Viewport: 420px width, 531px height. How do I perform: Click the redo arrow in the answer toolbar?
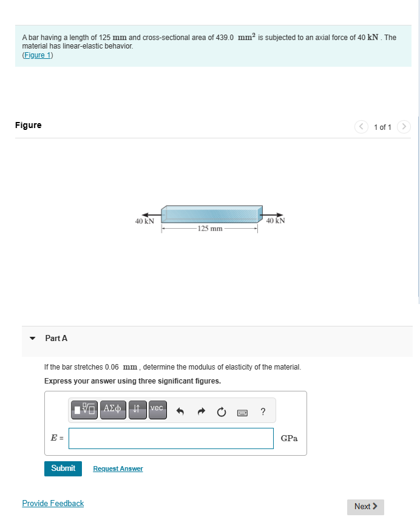pyautogui.click(x=201, y=411)
